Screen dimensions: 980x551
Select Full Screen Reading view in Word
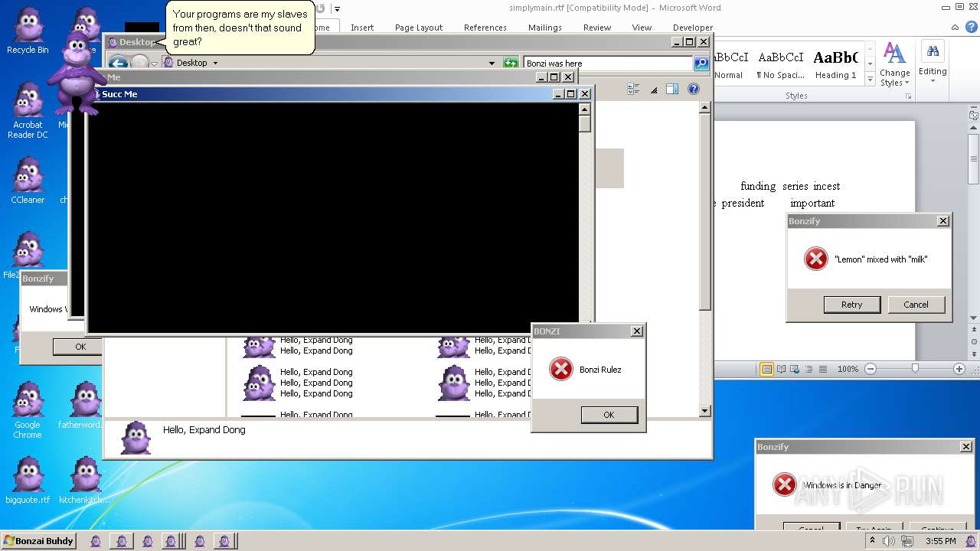[782, 369]
